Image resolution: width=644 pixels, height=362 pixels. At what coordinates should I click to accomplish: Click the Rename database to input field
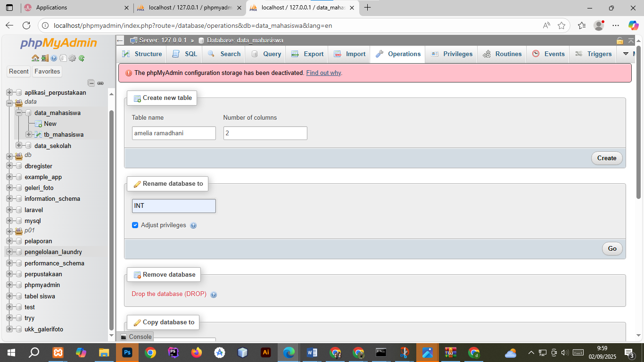(173, 206)
